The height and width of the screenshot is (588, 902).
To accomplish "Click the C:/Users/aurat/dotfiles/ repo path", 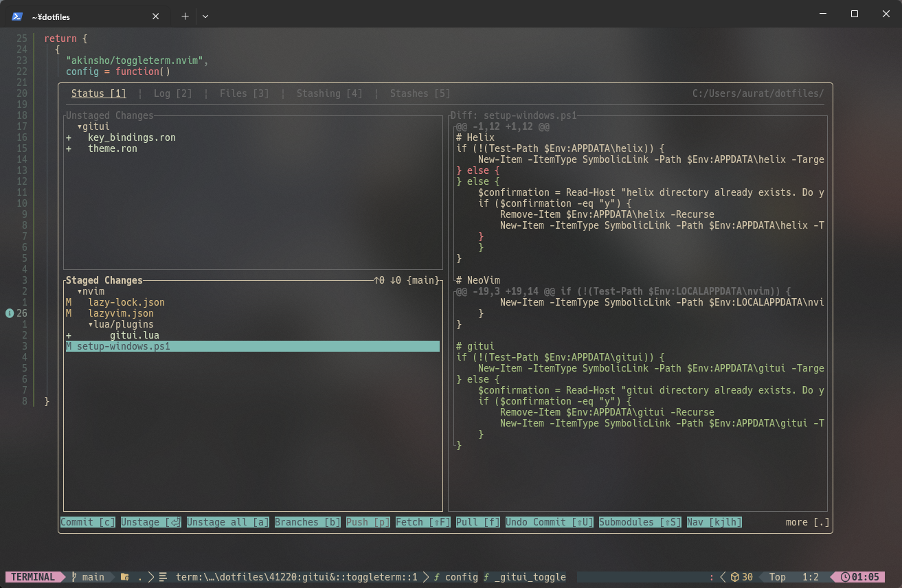I will pos(758,93).
